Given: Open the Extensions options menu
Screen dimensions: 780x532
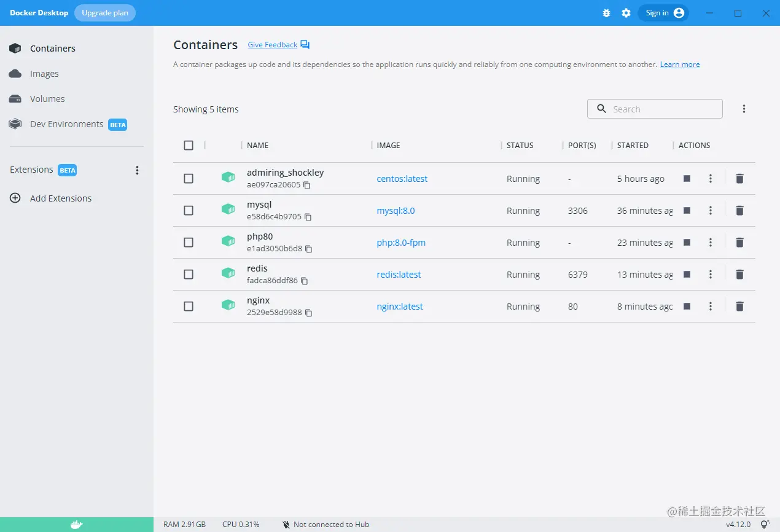Looking at the screenshot, I should click(x=137, y=170).
